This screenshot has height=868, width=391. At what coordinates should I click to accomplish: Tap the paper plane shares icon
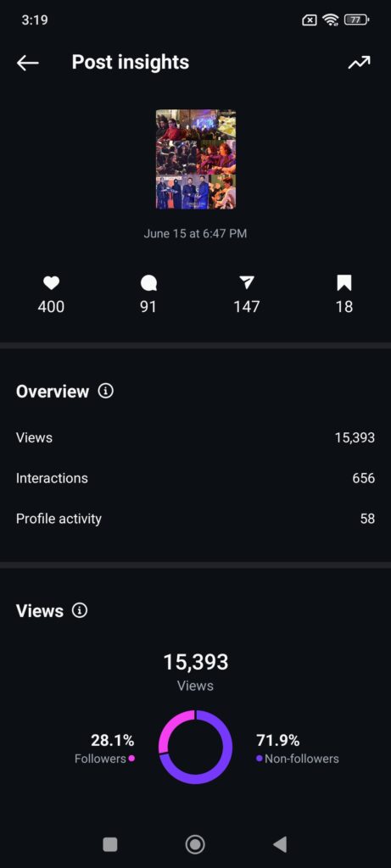[x=247, y=283]
